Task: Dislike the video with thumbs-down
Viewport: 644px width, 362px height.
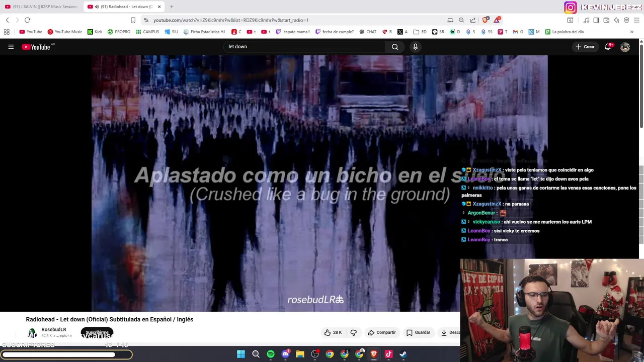Action: pyautogui.click(x=353, y=332)
